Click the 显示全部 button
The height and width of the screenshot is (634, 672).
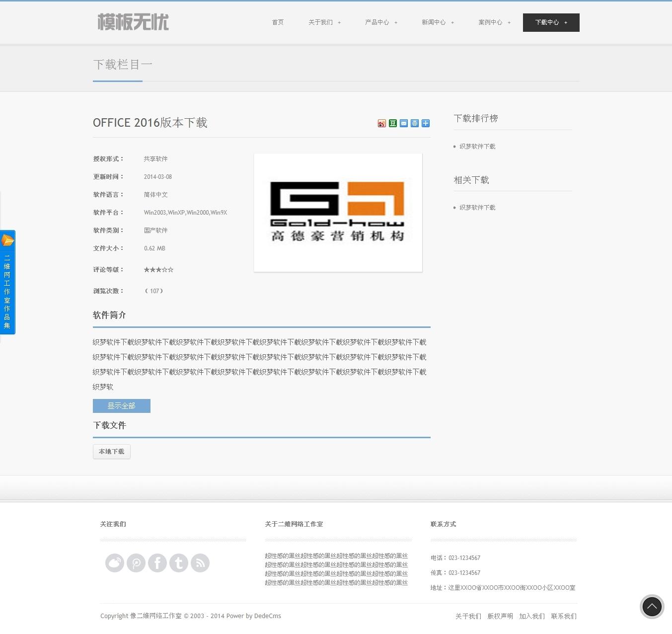[x=121, y=406]
